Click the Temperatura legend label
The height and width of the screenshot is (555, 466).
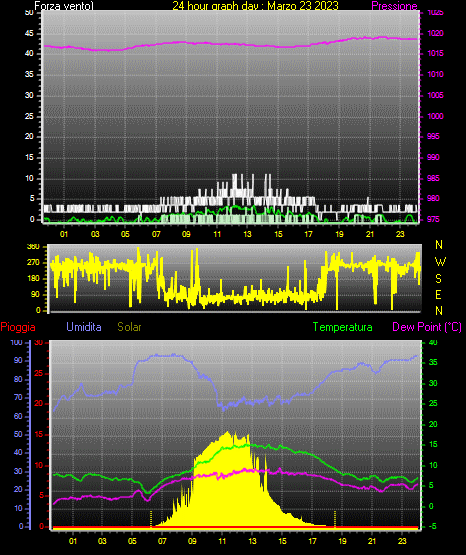point(343,327)
